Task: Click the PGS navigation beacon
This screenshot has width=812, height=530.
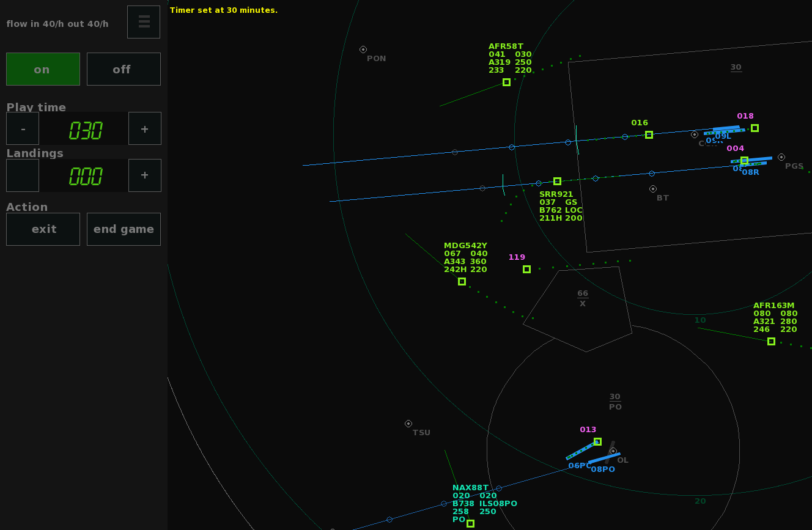Action: [781, 157]
